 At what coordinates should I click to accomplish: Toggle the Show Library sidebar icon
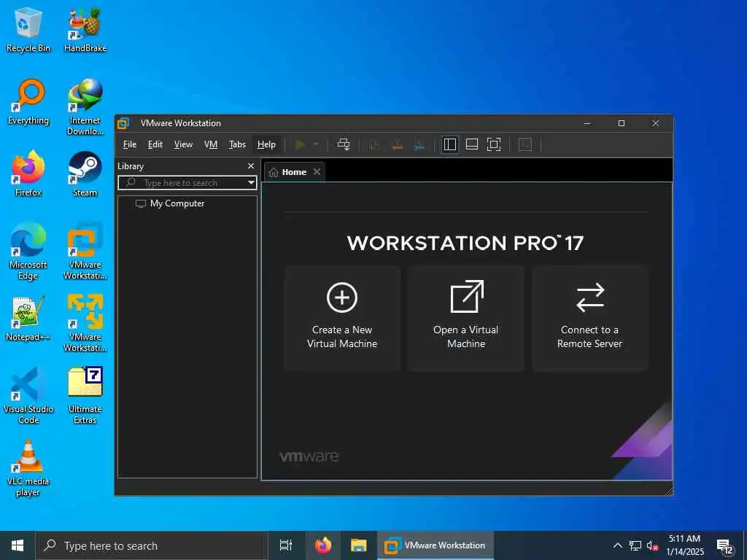[449, 144]
